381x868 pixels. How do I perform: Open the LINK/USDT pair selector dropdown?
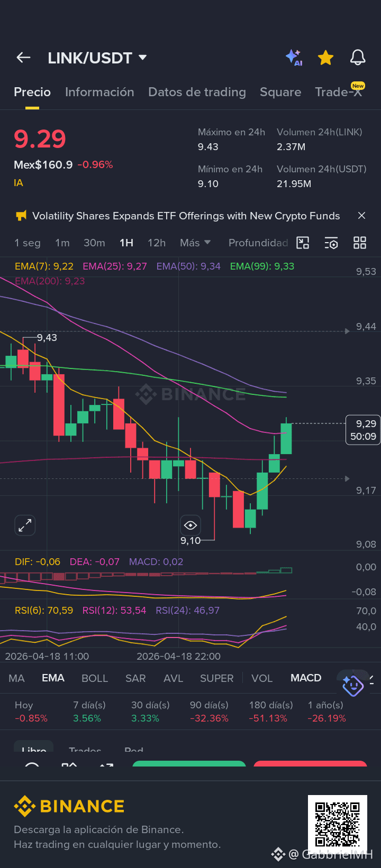(97, 58)
